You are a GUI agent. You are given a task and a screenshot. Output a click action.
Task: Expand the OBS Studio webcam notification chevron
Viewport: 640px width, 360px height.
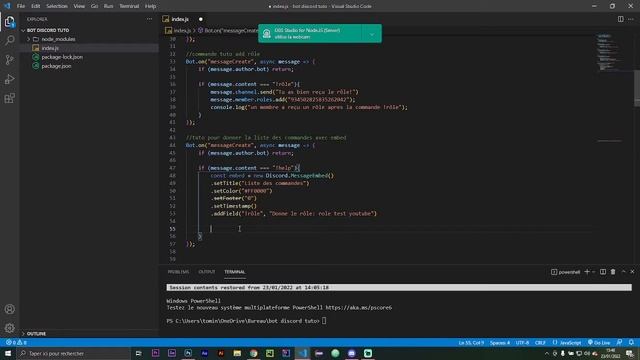(371, 34)
